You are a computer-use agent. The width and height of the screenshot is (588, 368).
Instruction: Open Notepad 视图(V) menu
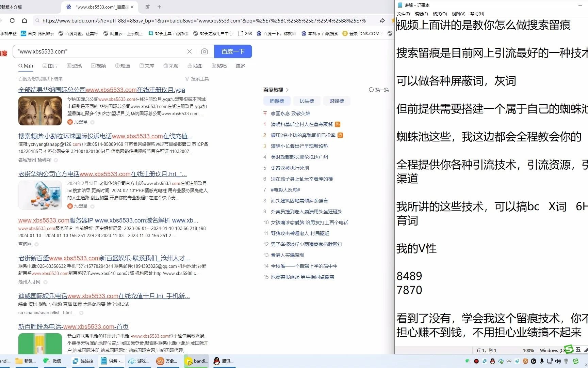[x=458, y=14]
